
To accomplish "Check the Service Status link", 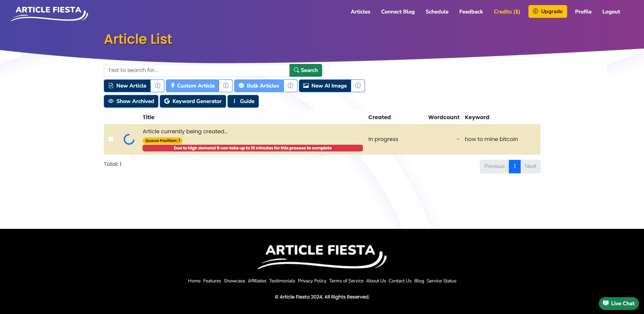I will [x=441, y=281].
